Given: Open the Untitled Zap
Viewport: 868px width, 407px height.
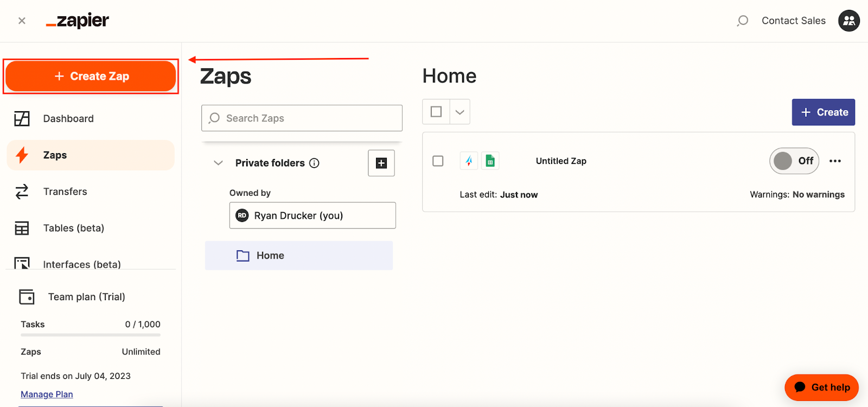Looking at the screenshot, I should click(x=561, y=161).
